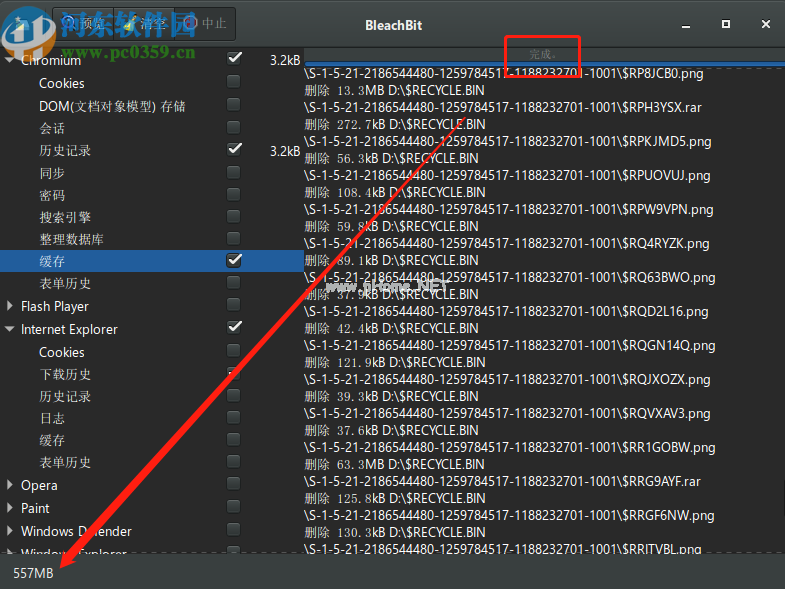Select DOM(文档对象模型) 存储 in the list
Screen dimensions: 785x589
pyautogui.click(x=112, y=106)
